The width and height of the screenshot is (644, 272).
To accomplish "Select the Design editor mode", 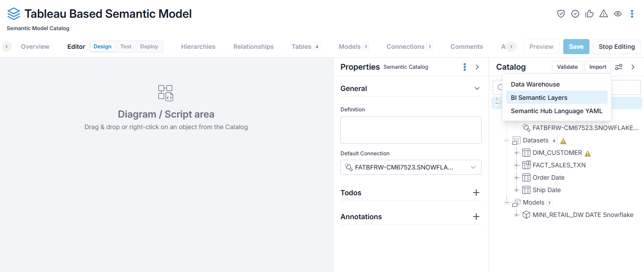I will (103, 47).
